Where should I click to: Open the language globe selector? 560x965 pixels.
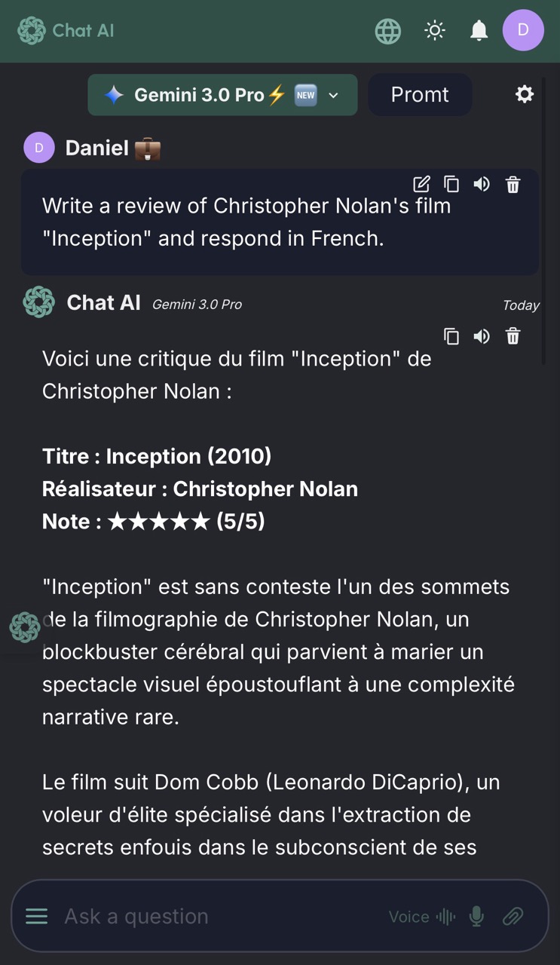pyautogui.click(x=388, y=31)
